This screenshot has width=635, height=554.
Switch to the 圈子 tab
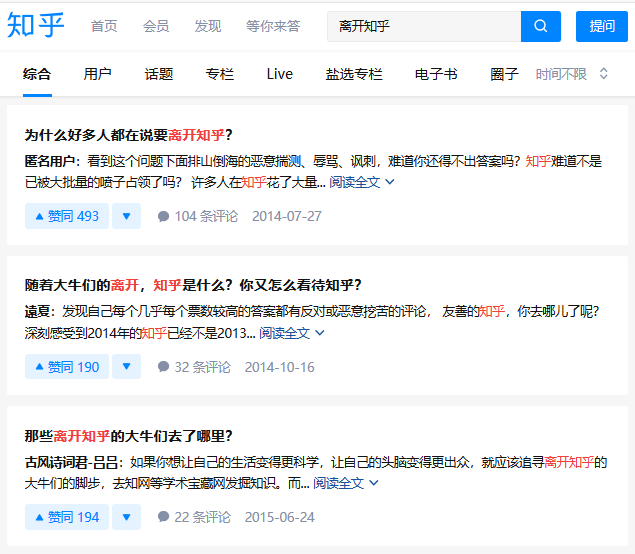click(504, 74)
